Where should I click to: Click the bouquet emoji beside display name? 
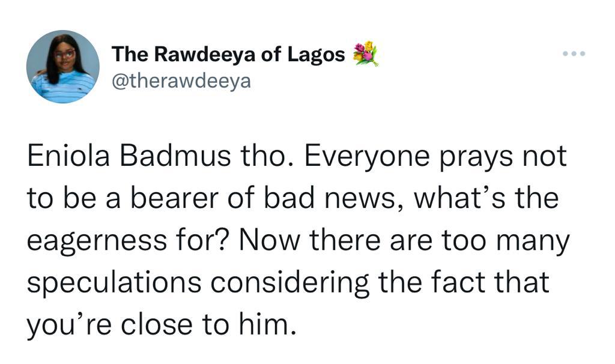coord(366,54)
